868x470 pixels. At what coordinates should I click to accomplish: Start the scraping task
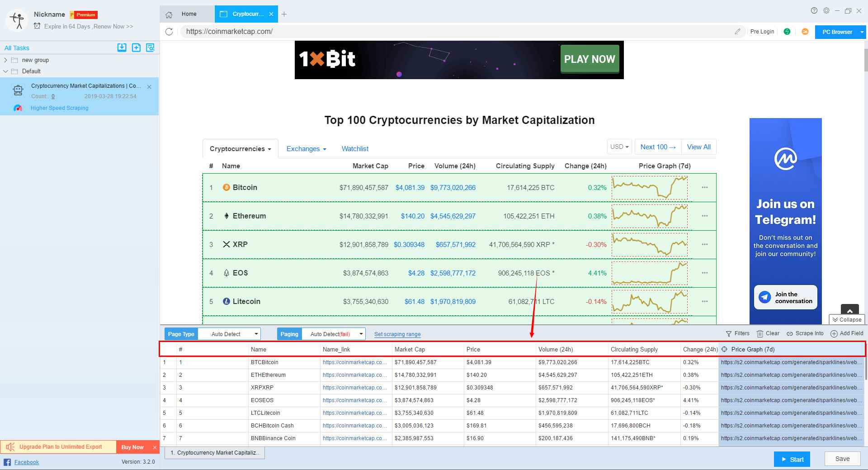[792, 459]
